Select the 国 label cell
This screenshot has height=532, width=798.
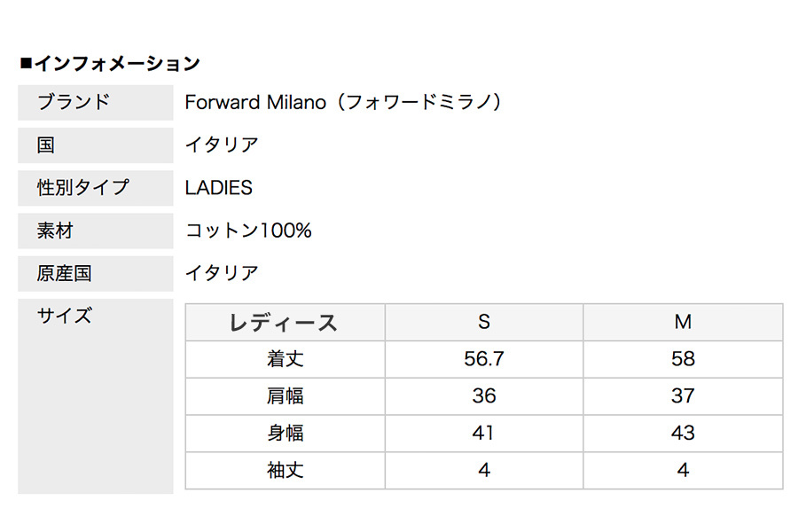(96, 145)
